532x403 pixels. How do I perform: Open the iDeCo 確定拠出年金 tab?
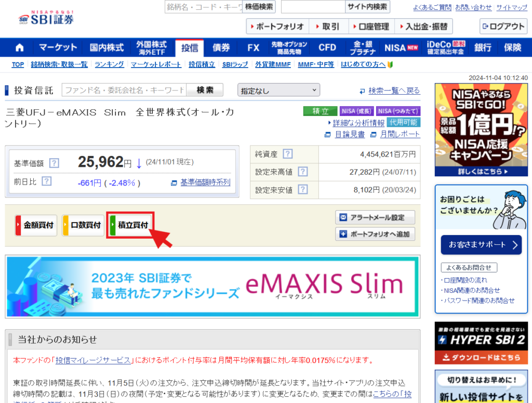point(445,47)
